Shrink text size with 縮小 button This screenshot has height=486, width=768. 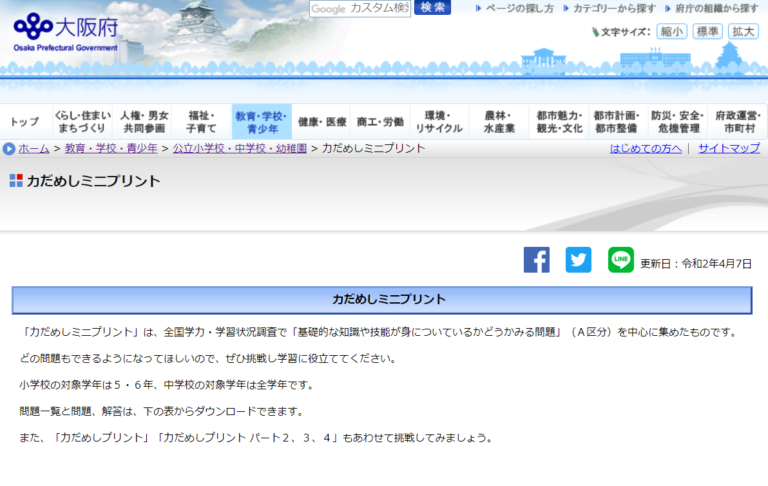pyautogui.click(x=672, y=31)
